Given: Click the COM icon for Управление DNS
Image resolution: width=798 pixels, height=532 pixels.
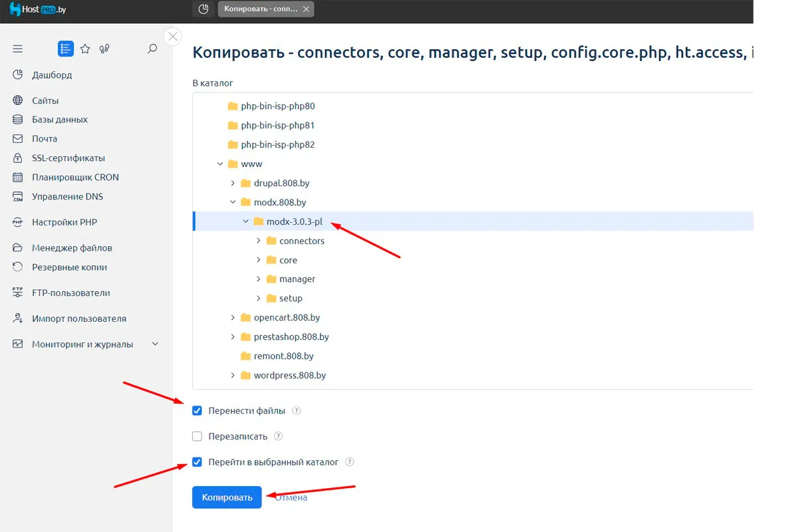Looking at the screenshot, I should (x=18, y=197).
